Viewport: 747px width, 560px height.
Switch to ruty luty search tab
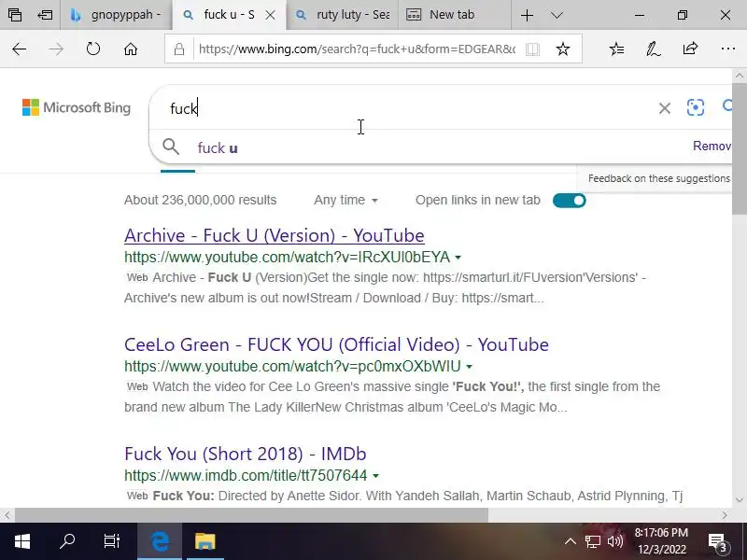click(344, 15)
